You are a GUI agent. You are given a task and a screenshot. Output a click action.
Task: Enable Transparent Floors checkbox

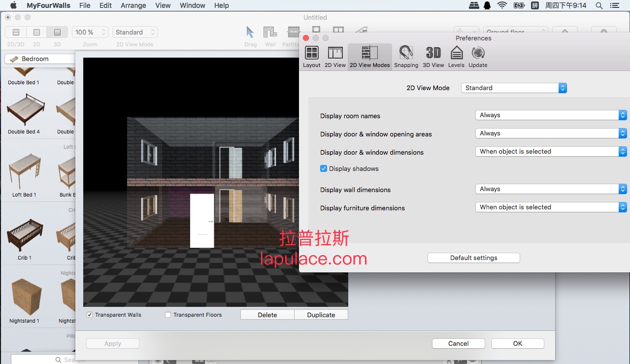168,315
